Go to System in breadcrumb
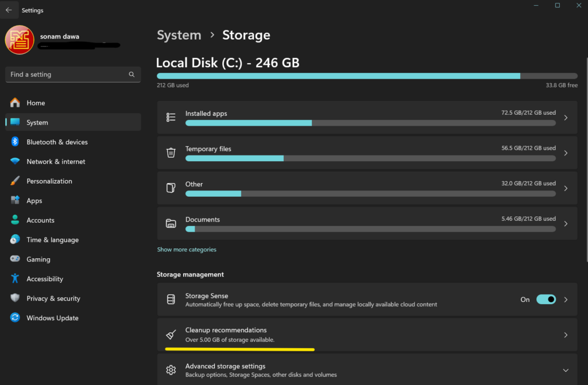This screenshot has width=588, height=385. (179, 35)
